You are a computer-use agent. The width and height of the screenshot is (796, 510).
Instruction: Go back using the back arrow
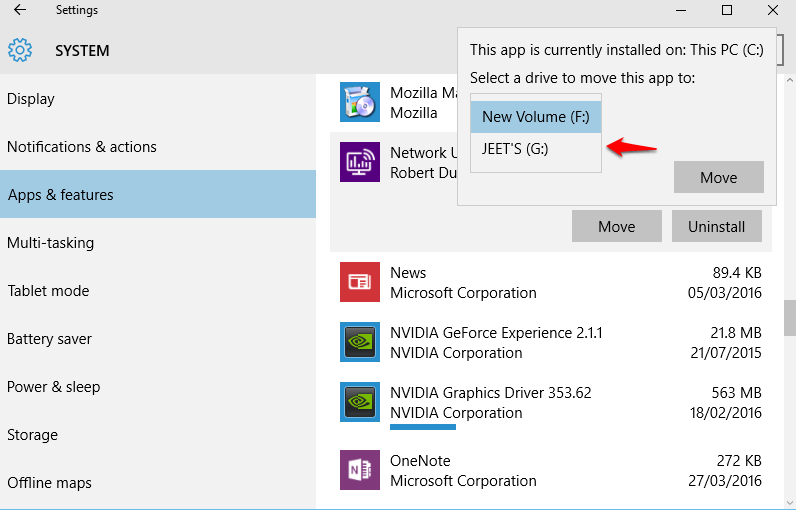pyautogui.click(x=20, y=10)
